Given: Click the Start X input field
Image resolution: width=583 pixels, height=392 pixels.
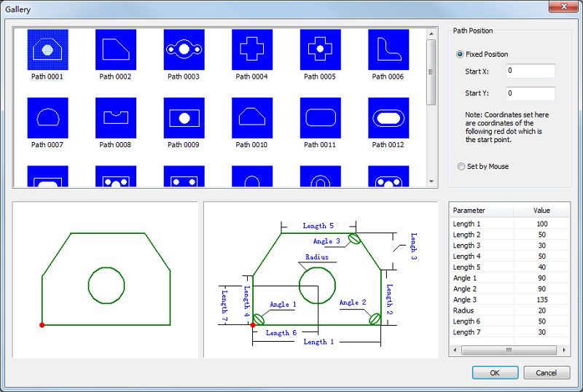Looking at the screenshot, I should pos(531,71).
